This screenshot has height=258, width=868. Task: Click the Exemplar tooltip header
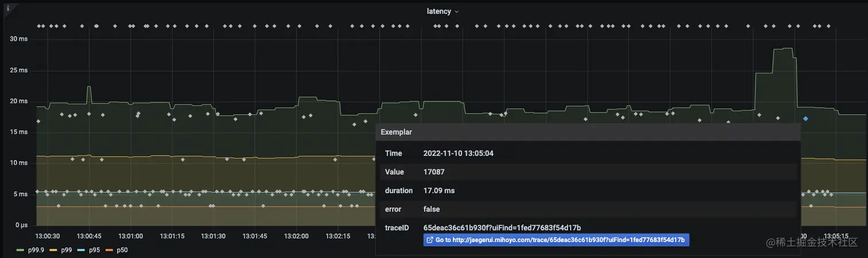[x=588, y=132]
